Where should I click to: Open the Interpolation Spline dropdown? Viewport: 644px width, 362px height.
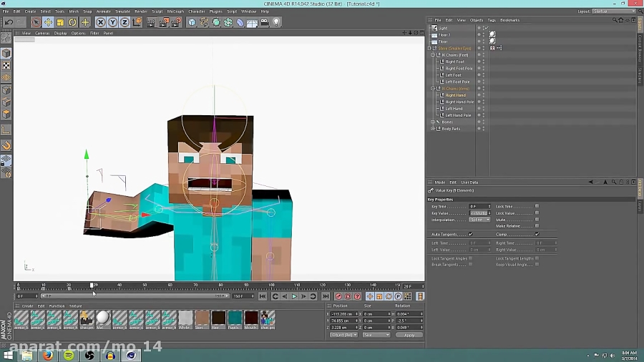pos(479,220)
